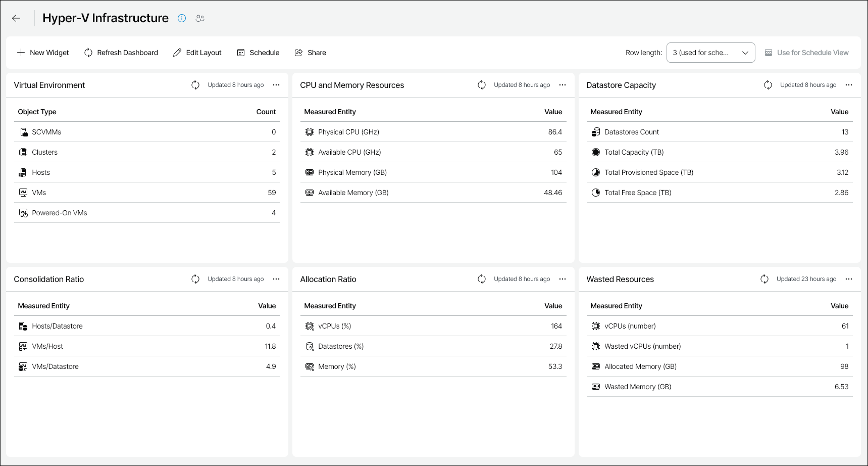Refresh the Consolidation Ratio widget

(195, 279)
